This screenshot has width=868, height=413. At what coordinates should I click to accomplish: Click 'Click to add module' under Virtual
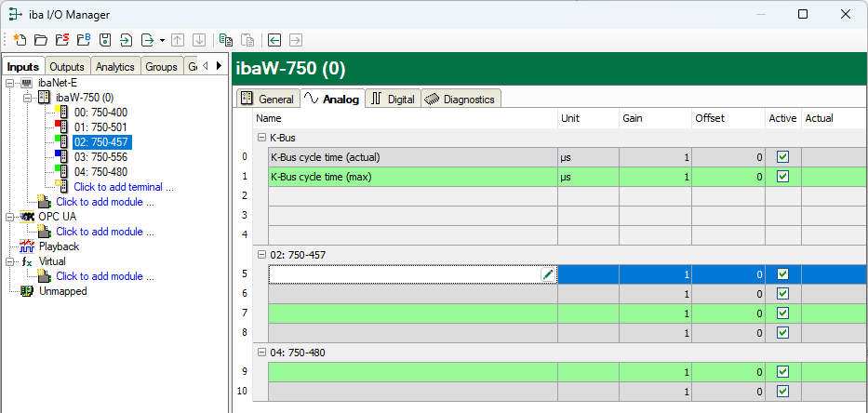[x=105, y=275]
